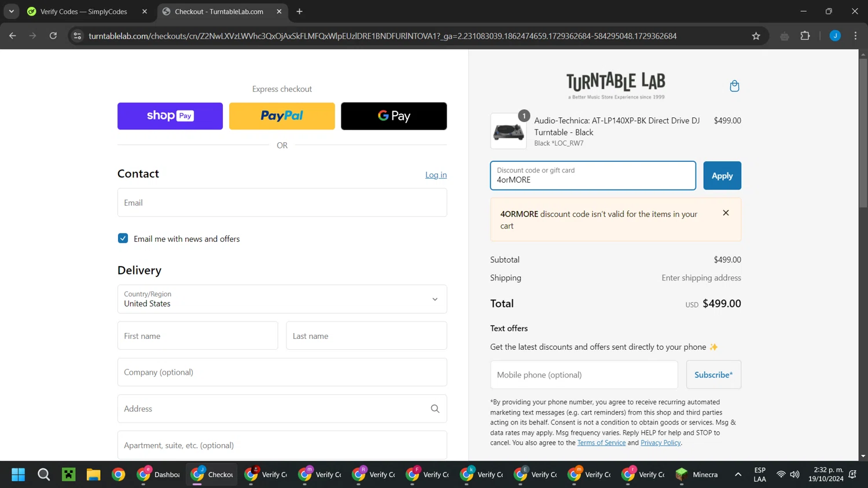Bookmark this page with the star icon
Image resolution: width=868 pixels, height=488 pixels.
point(756,36)
